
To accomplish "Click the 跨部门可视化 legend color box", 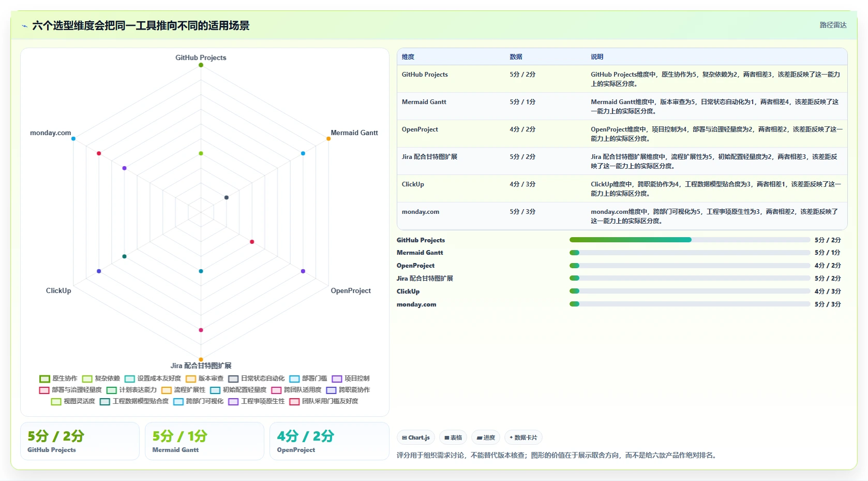I will [178, 402].
